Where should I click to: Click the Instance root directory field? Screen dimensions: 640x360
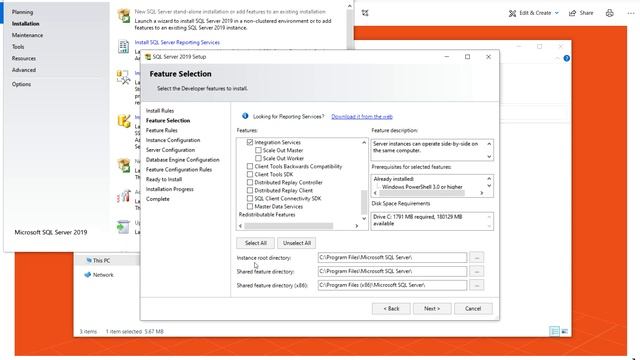[x=392, y=258]
